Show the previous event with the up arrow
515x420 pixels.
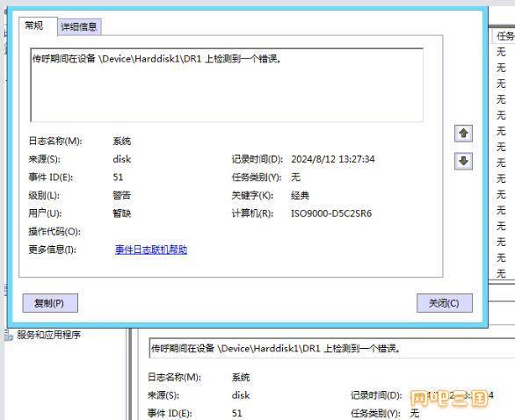[463, 134]
